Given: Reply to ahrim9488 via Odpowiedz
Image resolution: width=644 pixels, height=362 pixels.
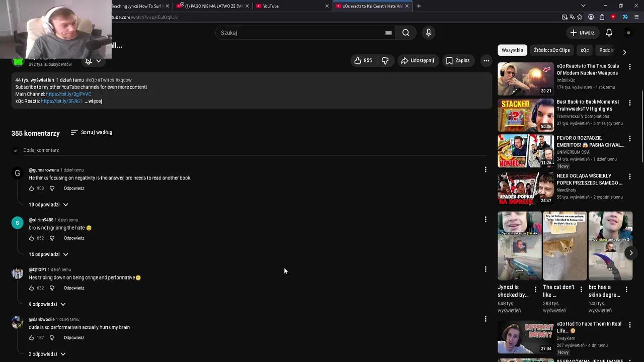Looking at the screenshot, I should click(74, 238).
